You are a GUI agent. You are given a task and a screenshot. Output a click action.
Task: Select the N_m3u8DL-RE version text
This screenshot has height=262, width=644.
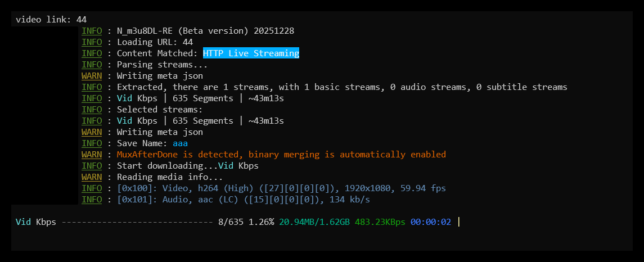[205, 31]
